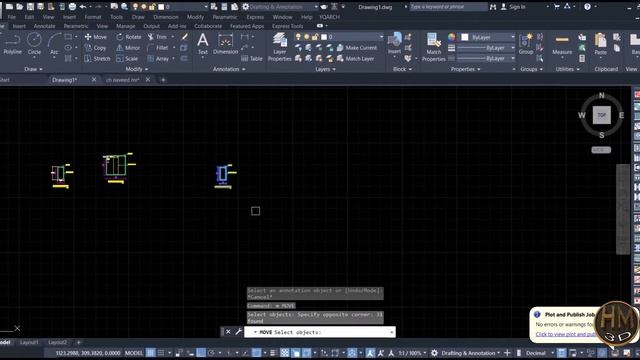Viewport: 640px width, 360px height.
Task: Expand the Modify panel
Action: click(x=137, y=69)
